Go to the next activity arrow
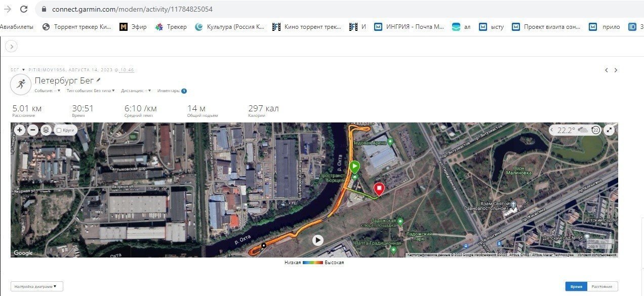Screen dimensions: 644x296 [x=616, y=70]
